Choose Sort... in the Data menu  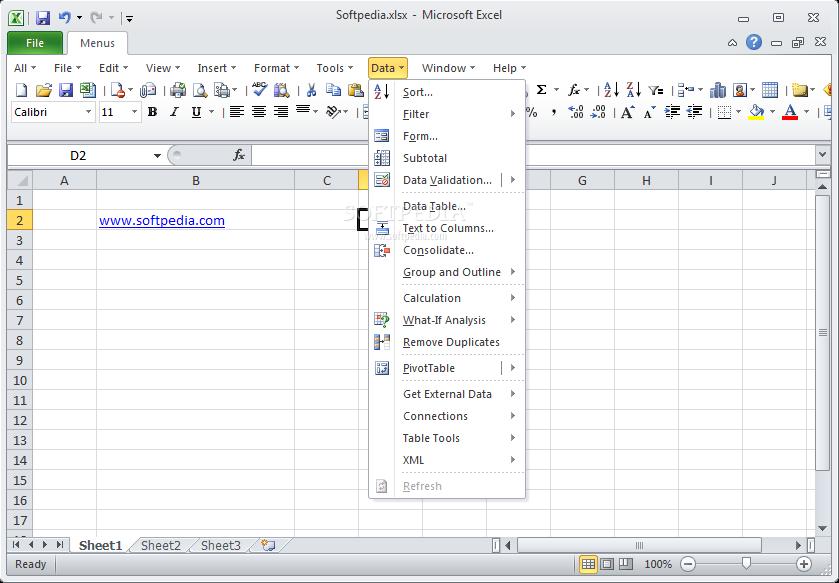pos(447,92)
